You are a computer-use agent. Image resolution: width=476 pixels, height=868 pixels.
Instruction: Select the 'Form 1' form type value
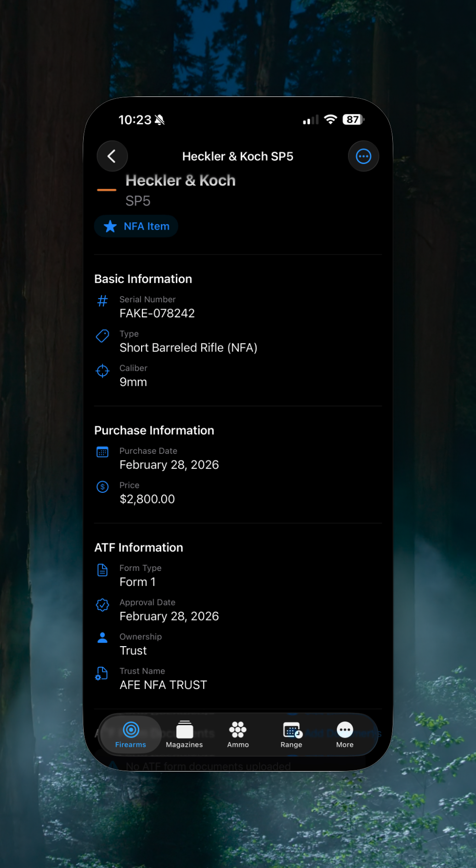point(137,582)
